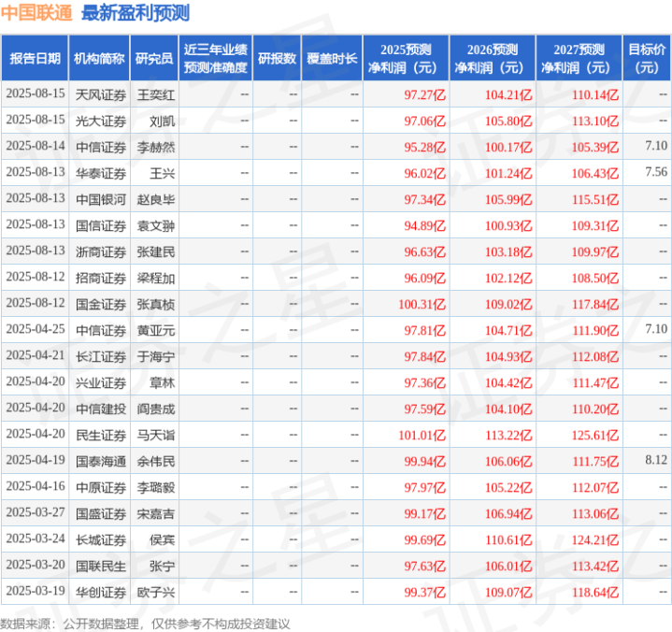The height and width of the screenshot is (632, 672).
Task: Select the 国泰海通 institution cell
Action: point(101,461)
